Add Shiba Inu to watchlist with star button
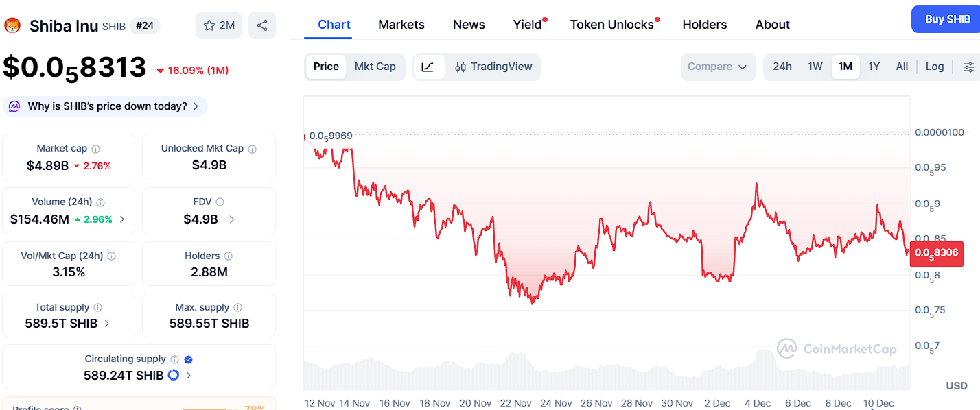 218,26
